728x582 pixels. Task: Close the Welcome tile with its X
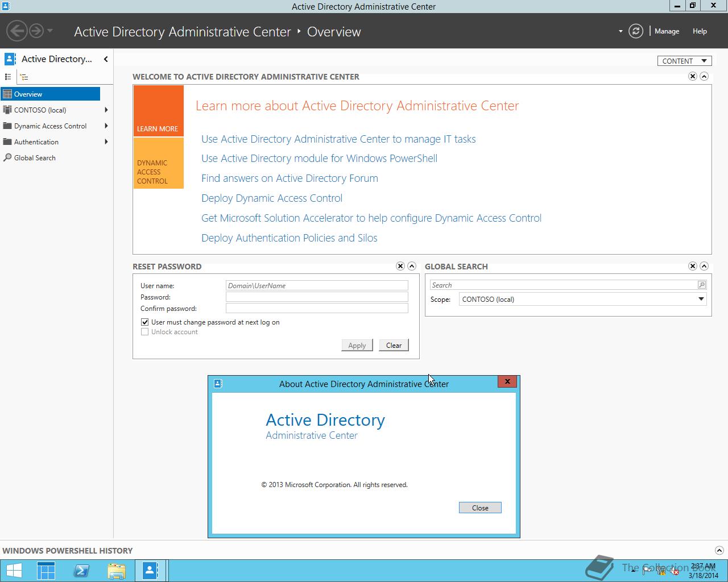[693, 76]
